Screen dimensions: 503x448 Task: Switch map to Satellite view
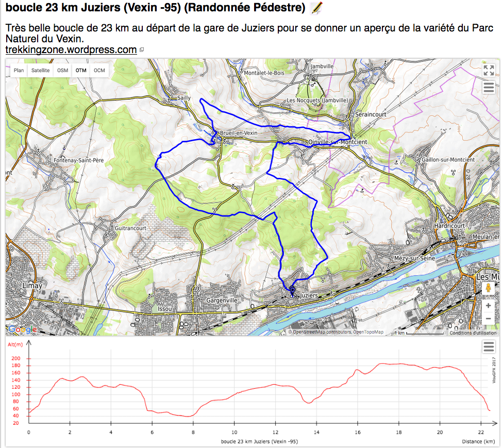(41, 71)
